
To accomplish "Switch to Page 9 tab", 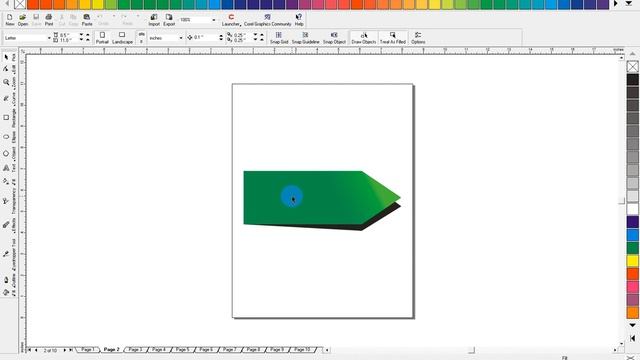I will 277,350.
